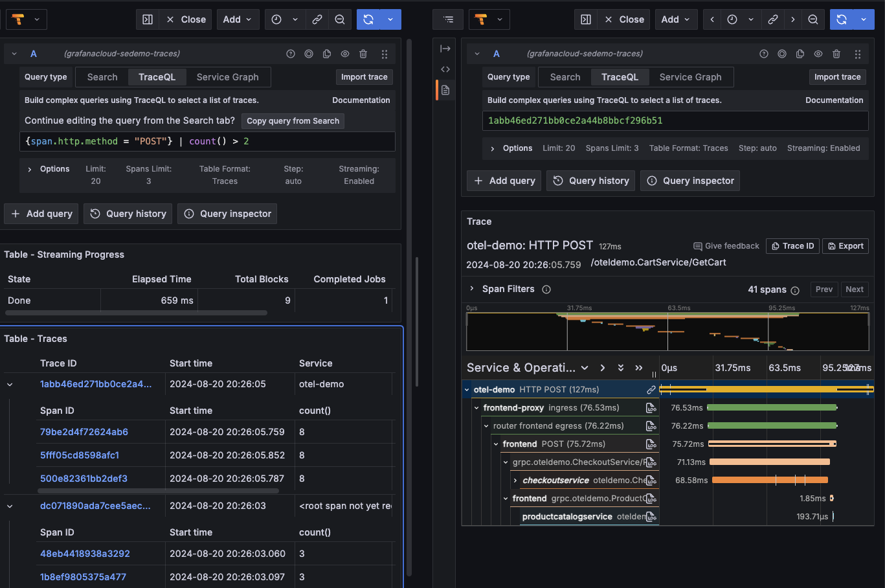Screen dimensions: 885x588
Task: Select the Search tab in right query editor
Action: 564,76
